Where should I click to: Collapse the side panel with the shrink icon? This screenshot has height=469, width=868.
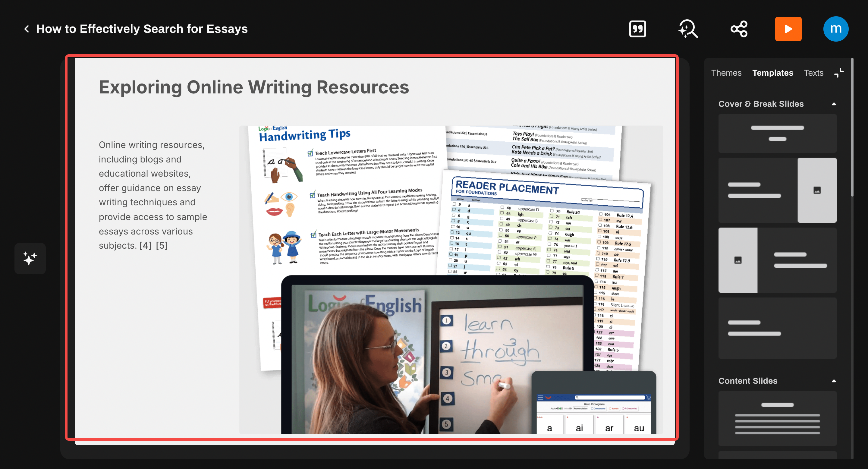(x=839, y=73)
